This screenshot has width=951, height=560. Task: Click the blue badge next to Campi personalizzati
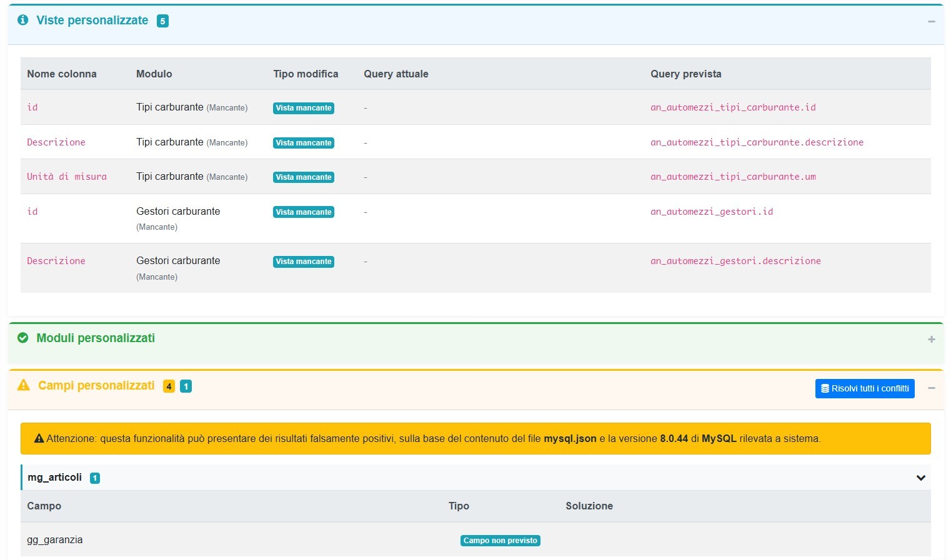(186, 386)
